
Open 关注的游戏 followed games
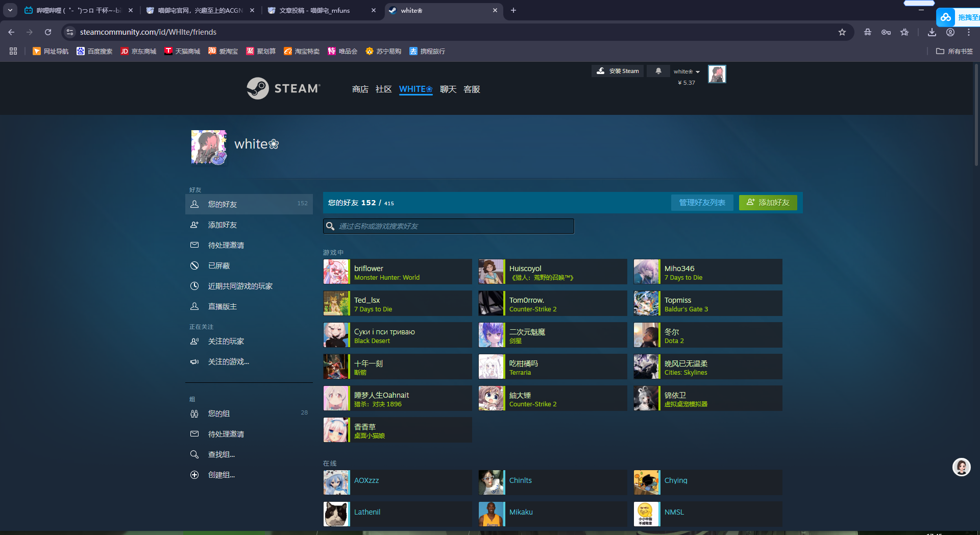click(x=249, y=361)
